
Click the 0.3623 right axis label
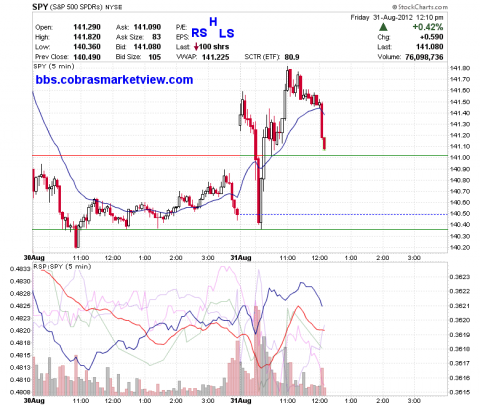(460, 277)
